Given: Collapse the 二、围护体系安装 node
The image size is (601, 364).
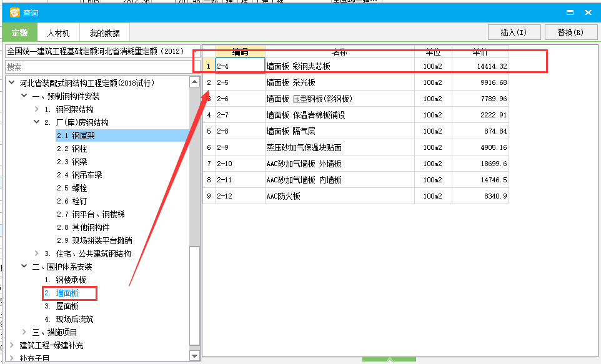Looking at the screenshot, I should tap(24, 266).
